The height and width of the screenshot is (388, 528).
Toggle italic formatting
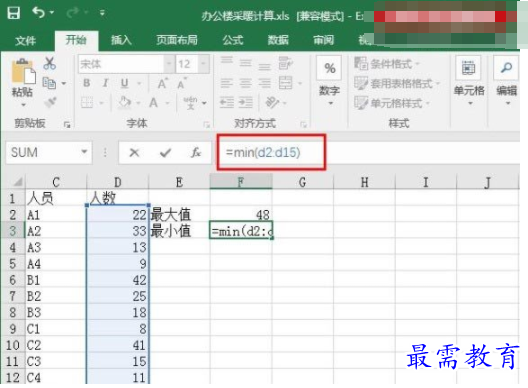point(105,83)
